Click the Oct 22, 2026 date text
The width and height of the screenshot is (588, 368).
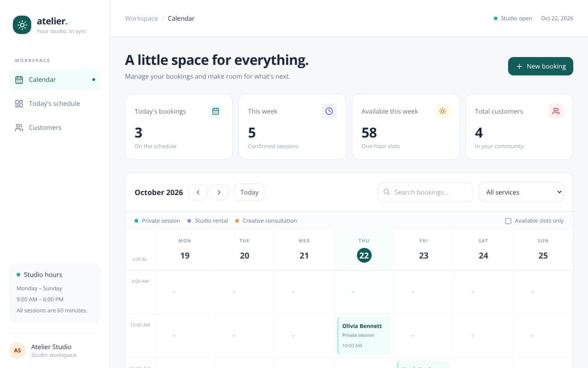[x=557, y=18]
